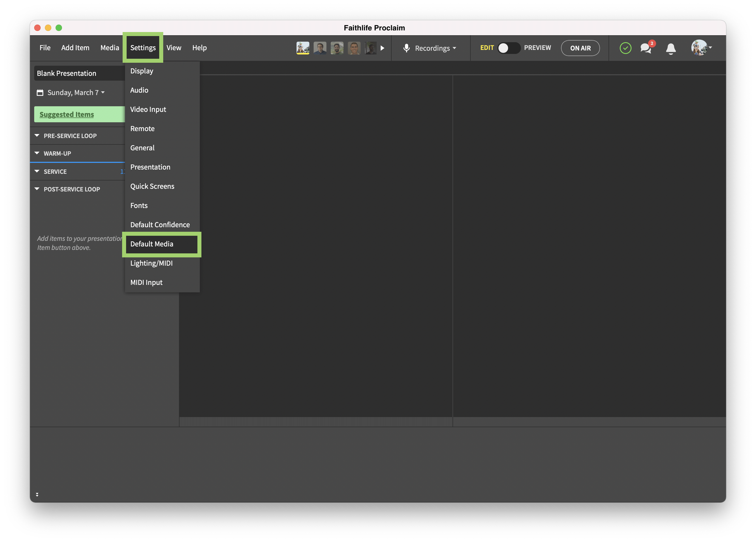The height and width of the screenshot is (542, 756).
Task: Click the PREVIEW mode label
Action: [x=537, y=48]
